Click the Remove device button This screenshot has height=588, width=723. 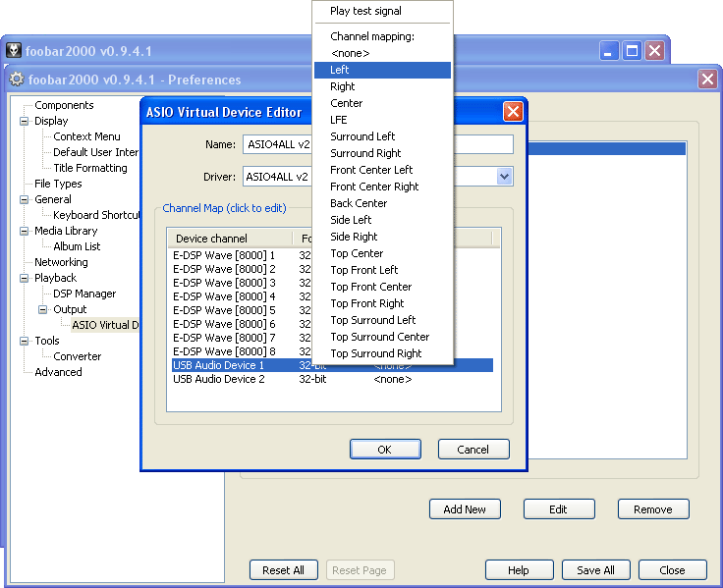[653, 509]
